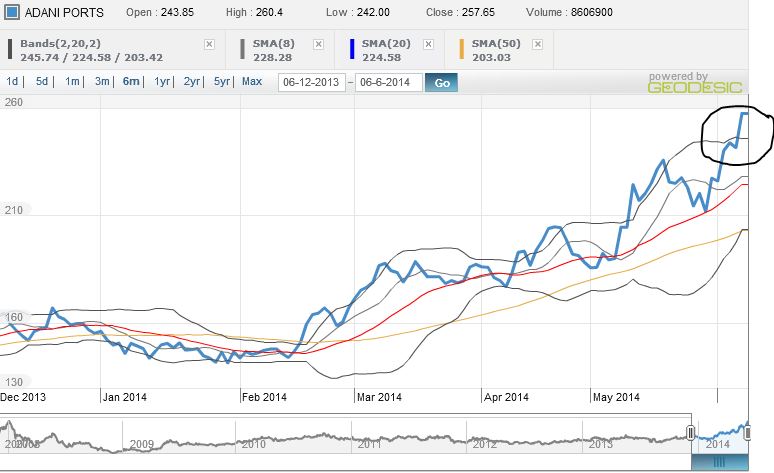Viewport: 774px width, 473px height.
Task: Click the ADANI PORTS blue square icon
Action: pyautogui.click(x=11, y=12)
